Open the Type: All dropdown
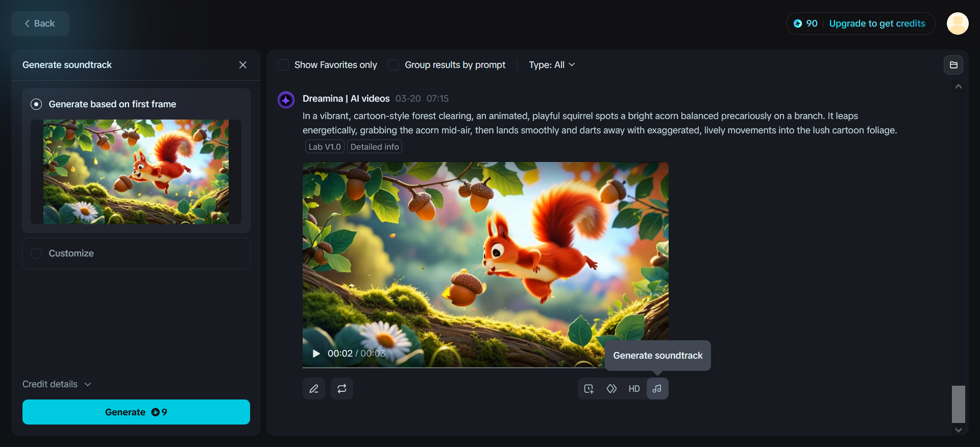 tap(552, 65)
